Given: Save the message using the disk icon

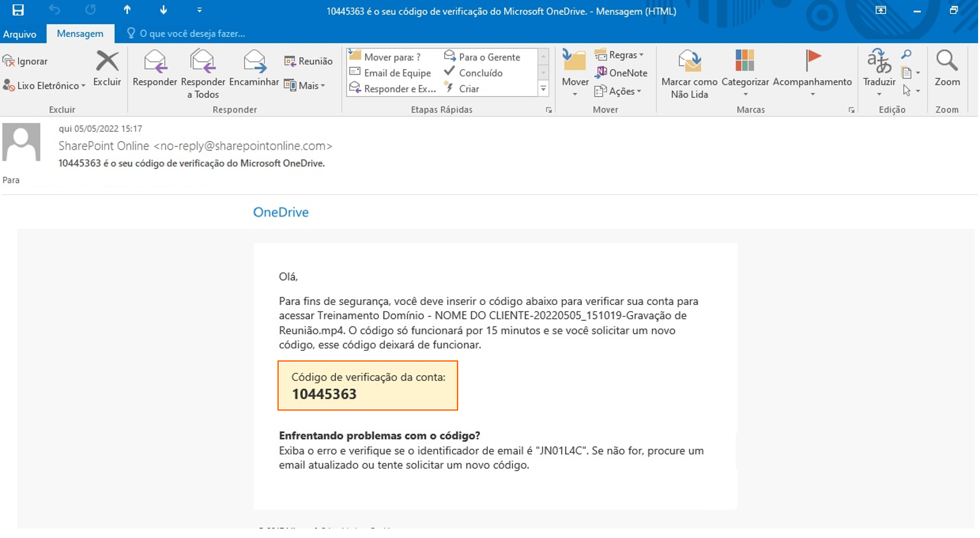Looking at the screenshot, I should [x=18, y=10].
